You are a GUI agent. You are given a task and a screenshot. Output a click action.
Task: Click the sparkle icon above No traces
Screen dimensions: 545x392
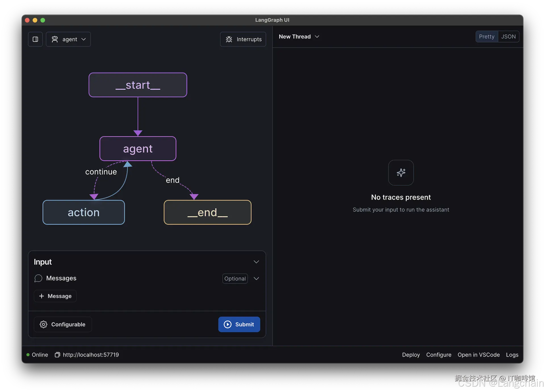[x=401, y=173]
